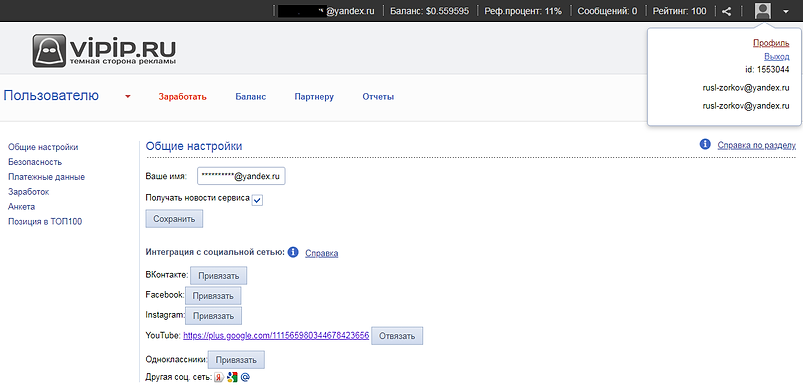Viewport: 803px width, 390px height.
Task: Click Сообщений: 0 in top bar
Action: [607, 11]
